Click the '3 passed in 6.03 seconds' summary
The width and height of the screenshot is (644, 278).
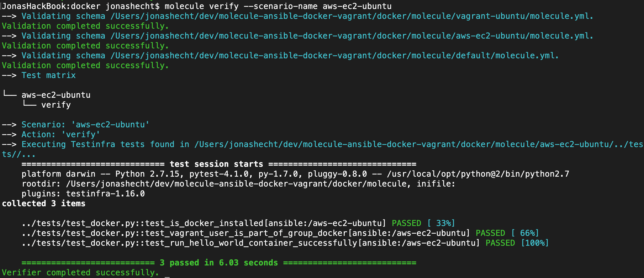[x=219, y=263]
